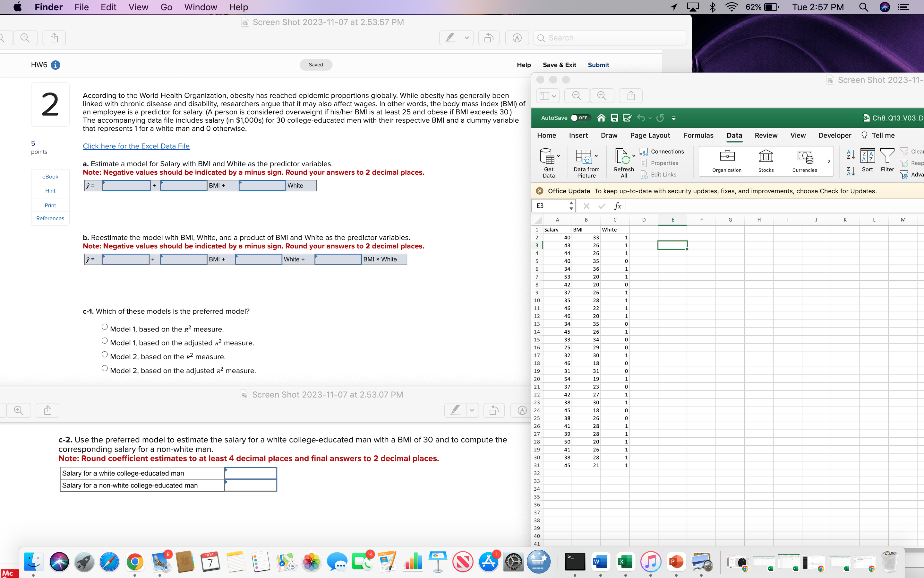Click the Undo arrow in Excel
Image resolution: width=924 pixels, height=578 pixels.
click(641, 118)
